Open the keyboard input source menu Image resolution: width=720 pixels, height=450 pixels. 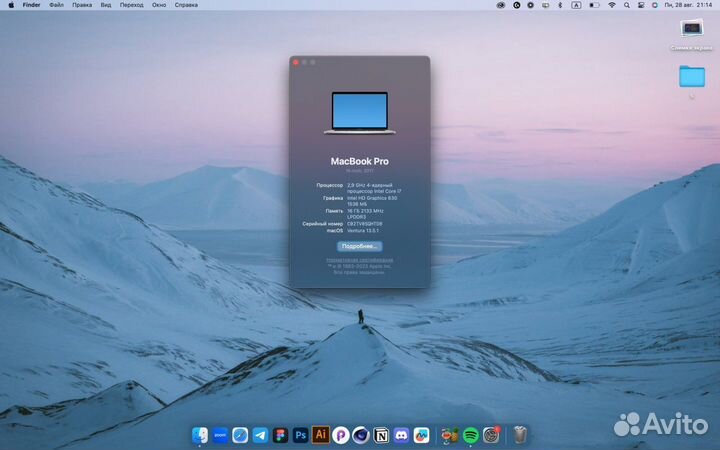(576, 5)
